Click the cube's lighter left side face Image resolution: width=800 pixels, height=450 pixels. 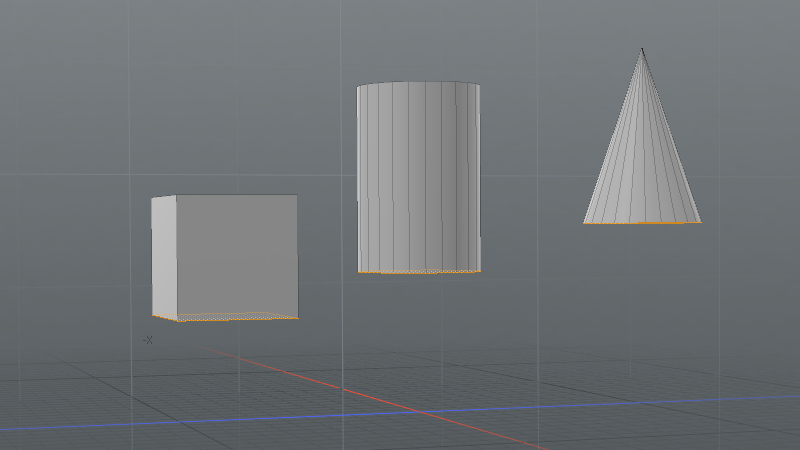[x=164, y=258]
